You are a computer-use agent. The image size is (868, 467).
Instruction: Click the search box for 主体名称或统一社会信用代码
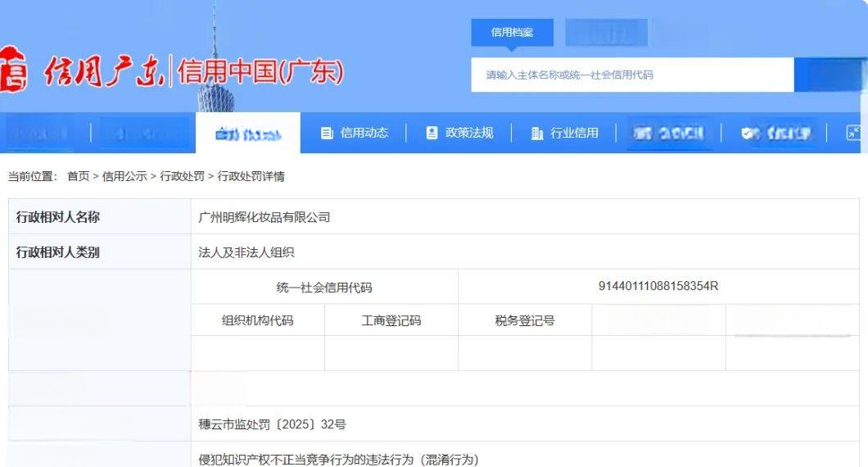pyautogui.click(x=632, y=75)
